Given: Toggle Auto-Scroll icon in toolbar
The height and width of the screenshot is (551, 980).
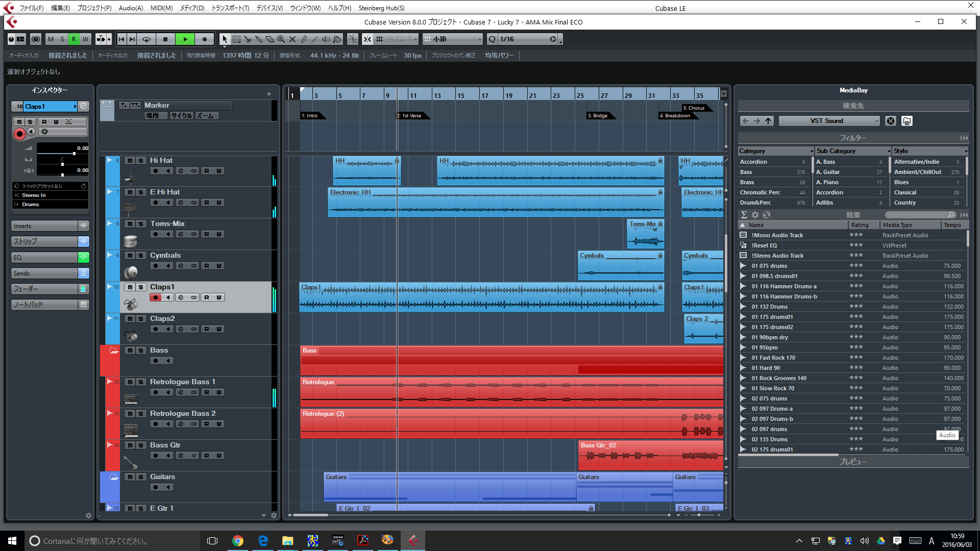Looking at the screenshot, I should click(x=101, y=39).
